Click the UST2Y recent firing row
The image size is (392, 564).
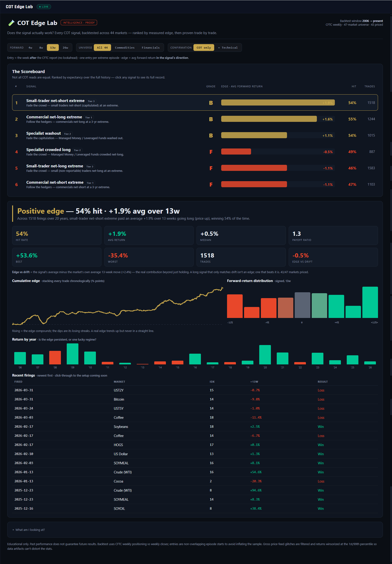(x=195, y=390)
